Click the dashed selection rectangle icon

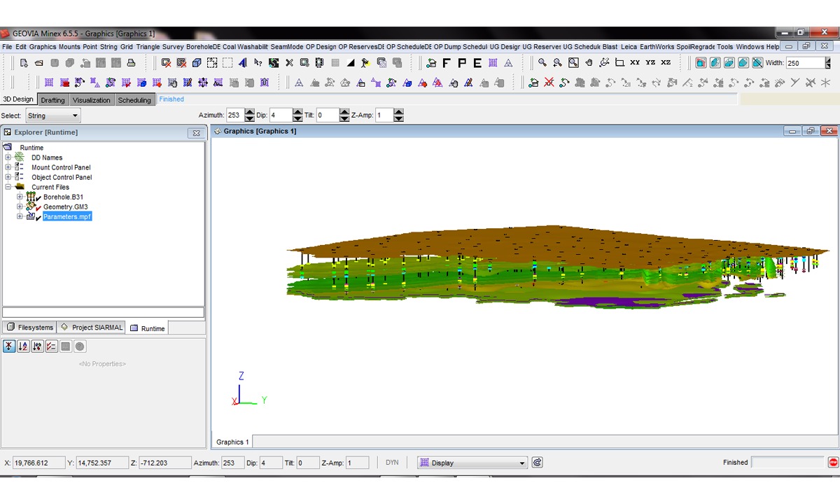pos(227,63)
